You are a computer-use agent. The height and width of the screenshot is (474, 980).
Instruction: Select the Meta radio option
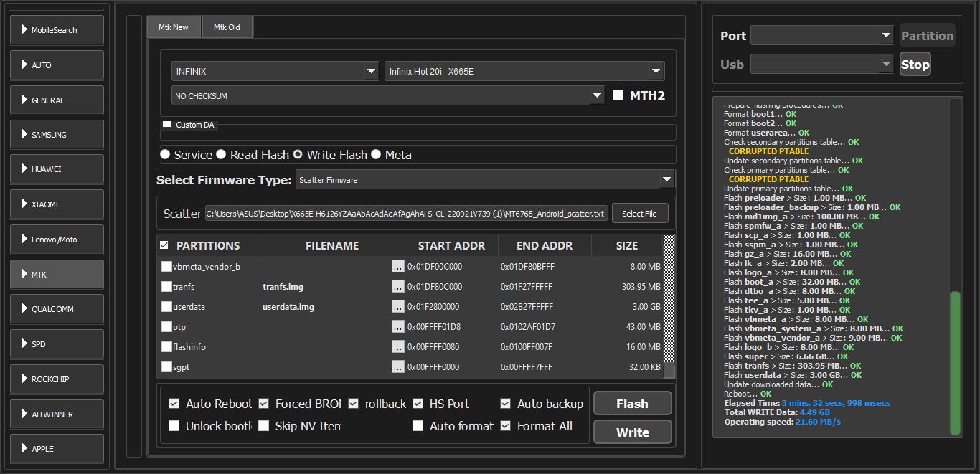[375, 155]
